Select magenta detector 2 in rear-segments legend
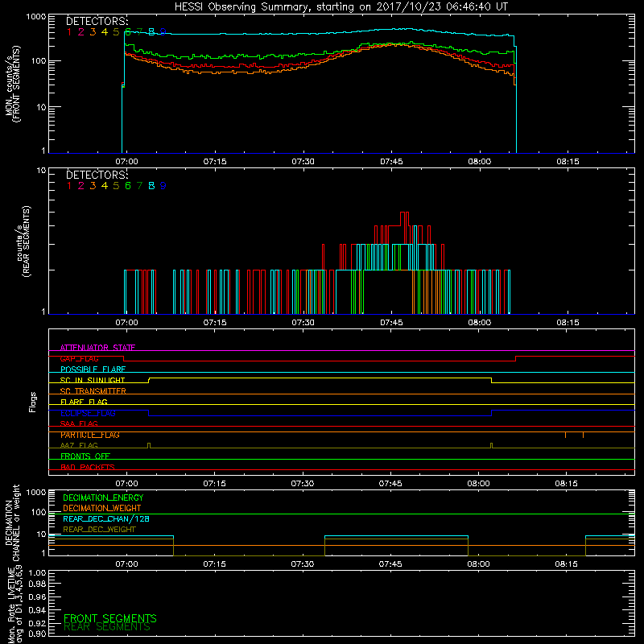This screenshot has width=644, height=644. pos(81,186)
